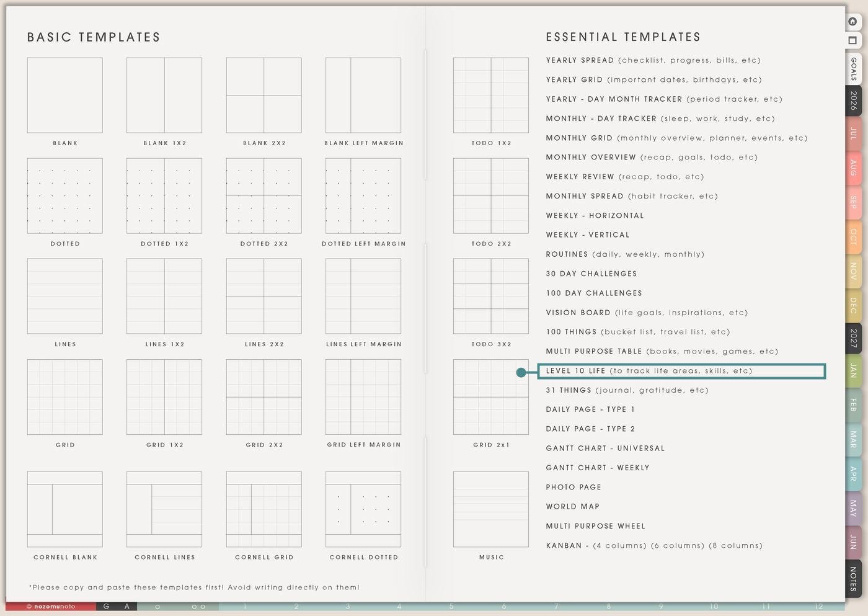Open the NOV month tab
The height and width of the screenshot is (616, 868).
854,270
